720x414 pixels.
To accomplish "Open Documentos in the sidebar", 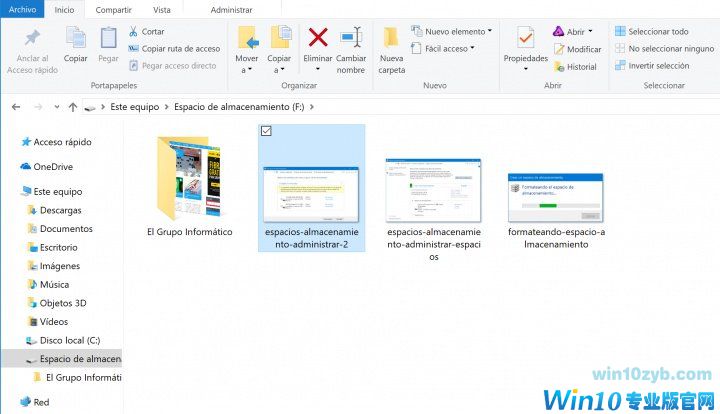I will 60,229.
